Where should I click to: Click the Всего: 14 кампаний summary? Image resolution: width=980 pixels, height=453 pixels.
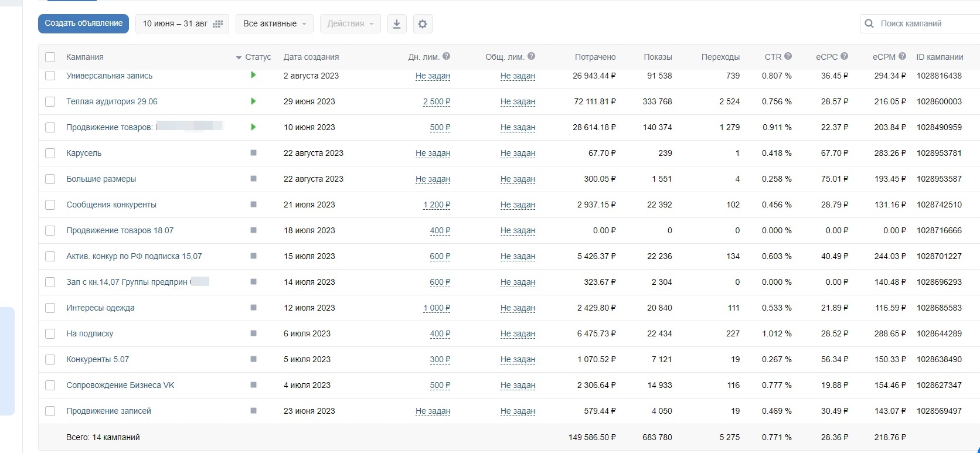[x=103, y=437]
